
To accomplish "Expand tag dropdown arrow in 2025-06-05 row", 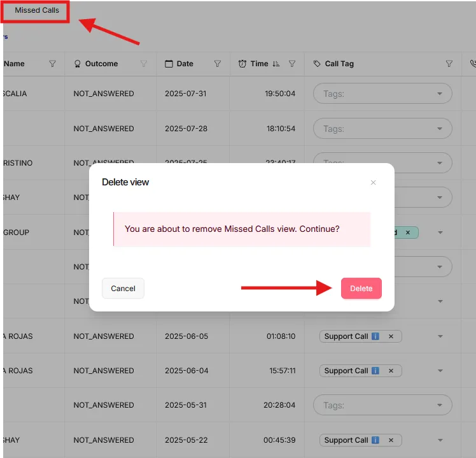I will (x=440, y=336).
